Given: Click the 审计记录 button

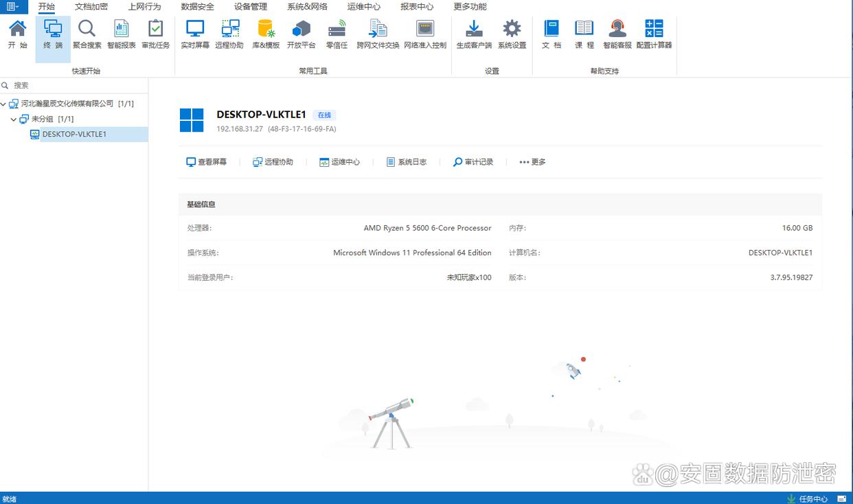Looking at the screenshot, I should click(473, 162).
